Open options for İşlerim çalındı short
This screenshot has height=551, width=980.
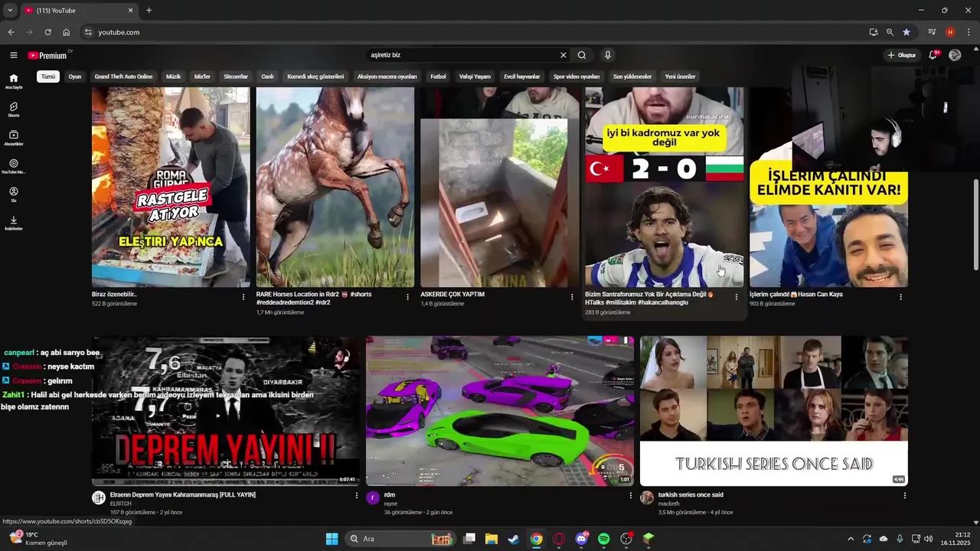pyautogui.click(x=901, y=297)
